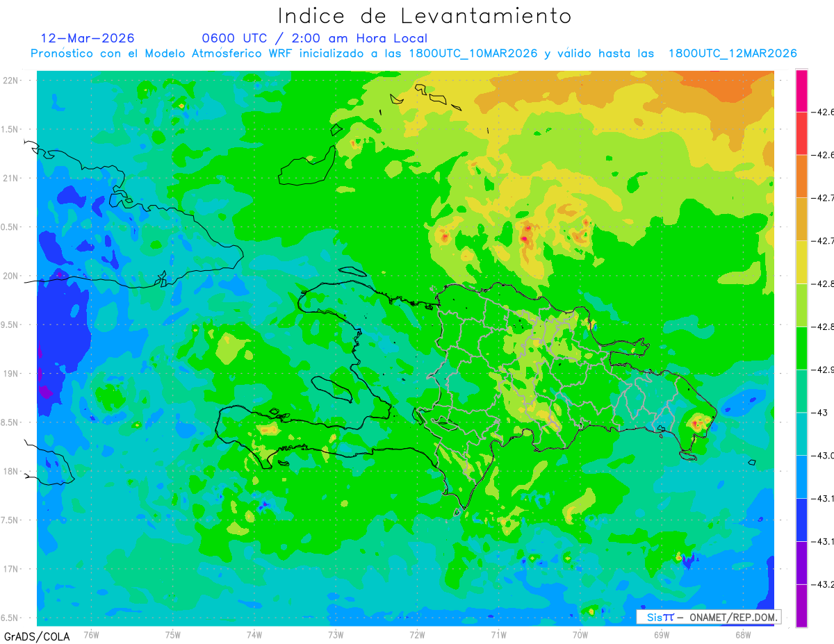Click the 0.5N latitude tick label
834x644 pixels.
(x=10, y=227)
